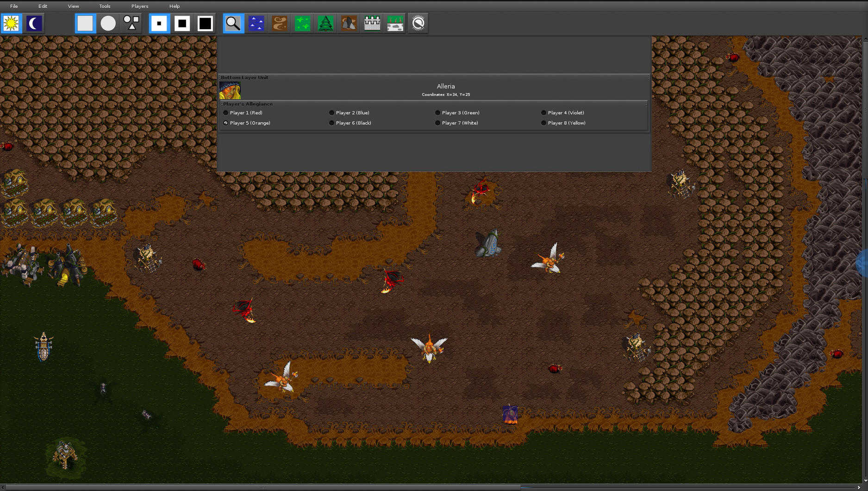868x491 pixels.
Task: Click the Alleria unit name text
Action: coord(446,86)
